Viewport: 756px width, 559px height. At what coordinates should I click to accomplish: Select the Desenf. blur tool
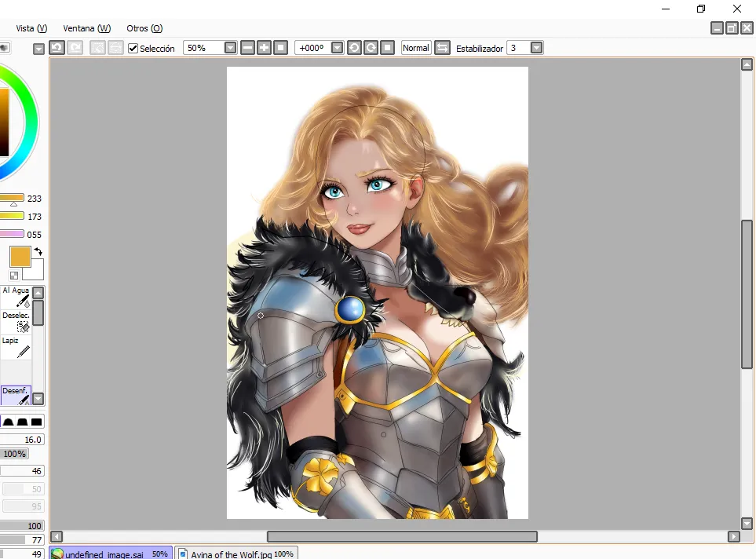(16, 395)
